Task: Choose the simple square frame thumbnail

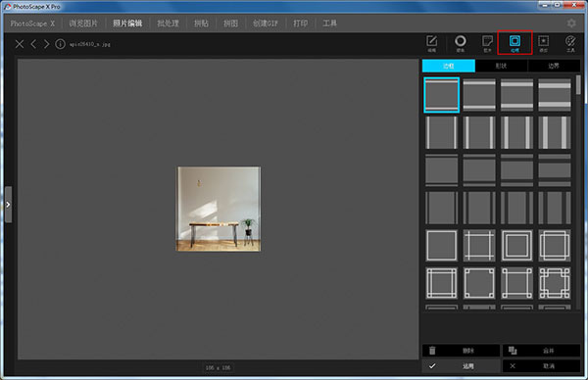Action: [x=441, y=246]
